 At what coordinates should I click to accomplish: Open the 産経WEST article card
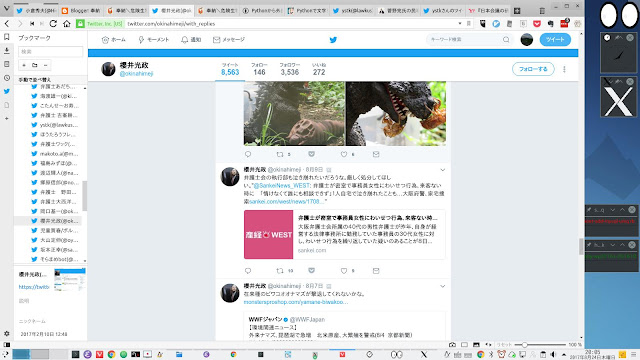pos(344,234)
